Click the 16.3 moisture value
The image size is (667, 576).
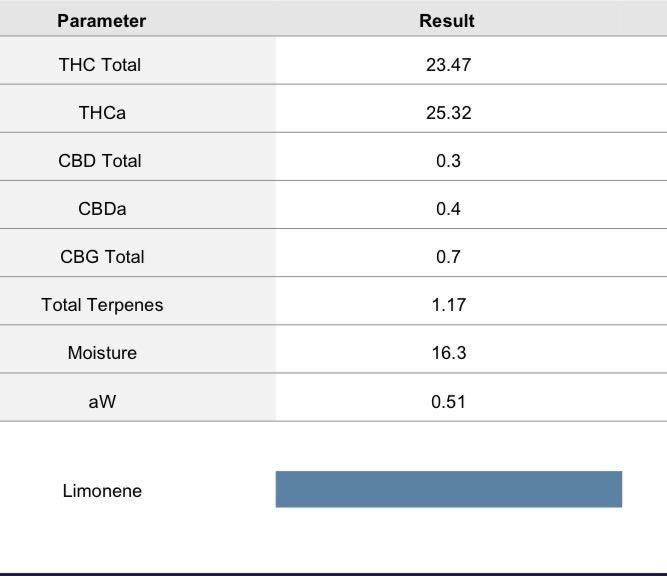click(x=448, y=353)
